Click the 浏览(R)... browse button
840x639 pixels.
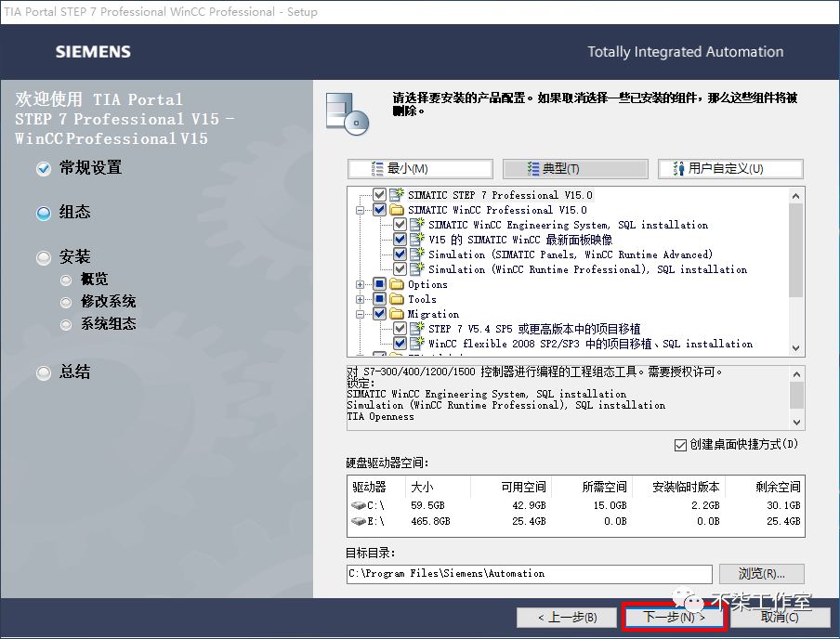pyautogui.click(x=761, y=574)
